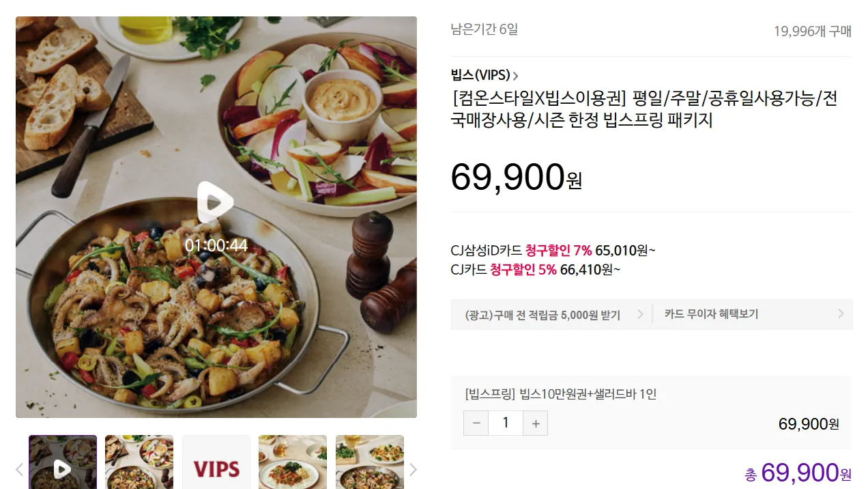Play the product video on main image
This screenshot has width=868, height=489.
pyautogui.click(x=216, y=203)
